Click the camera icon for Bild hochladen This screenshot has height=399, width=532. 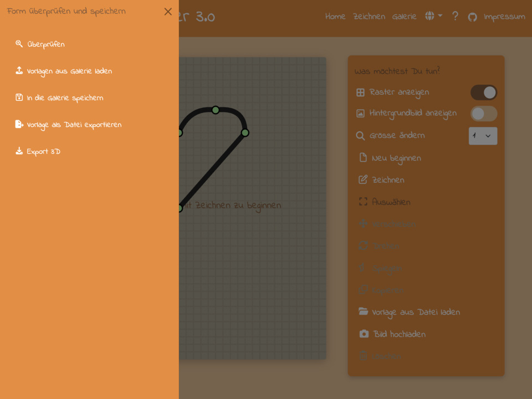coord(364,334)
